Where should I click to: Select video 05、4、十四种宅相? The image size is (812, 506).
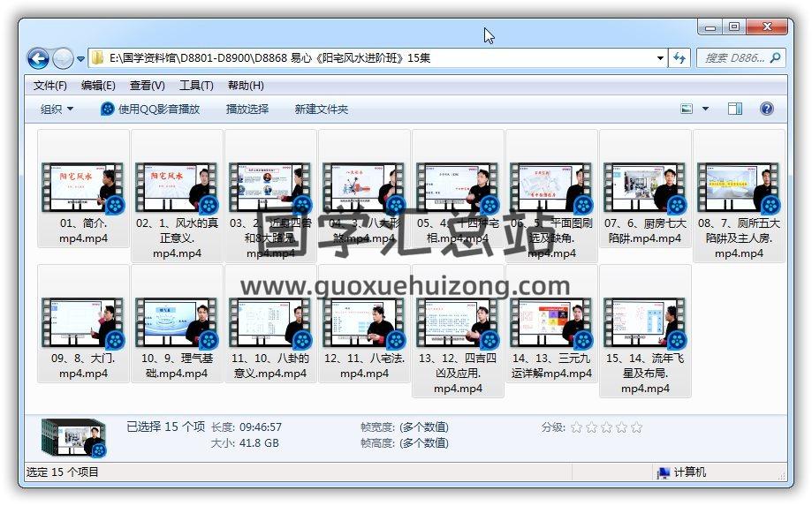[x=458, y=189]
